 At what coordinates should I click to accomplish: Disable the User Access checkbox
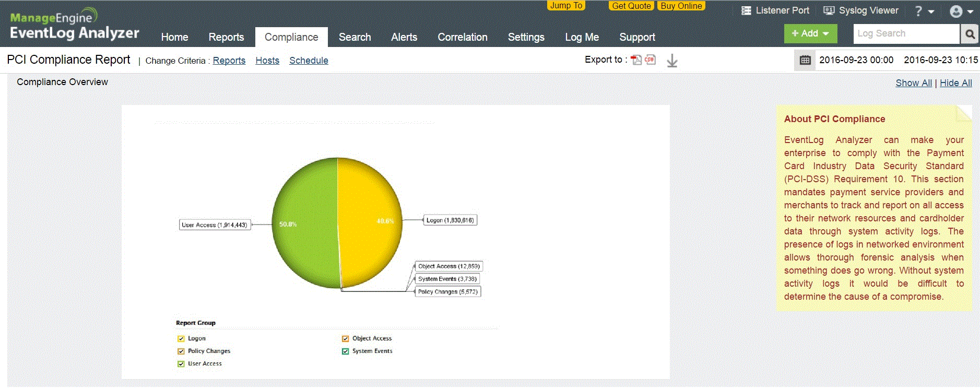[181, 364]
